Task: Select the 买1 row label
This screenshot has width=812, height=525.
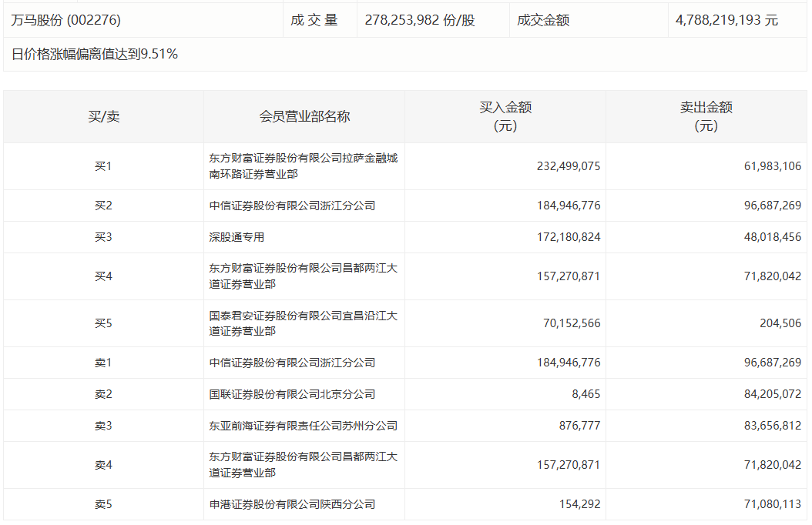Action: pyautogui.click(x=104, y=166)
